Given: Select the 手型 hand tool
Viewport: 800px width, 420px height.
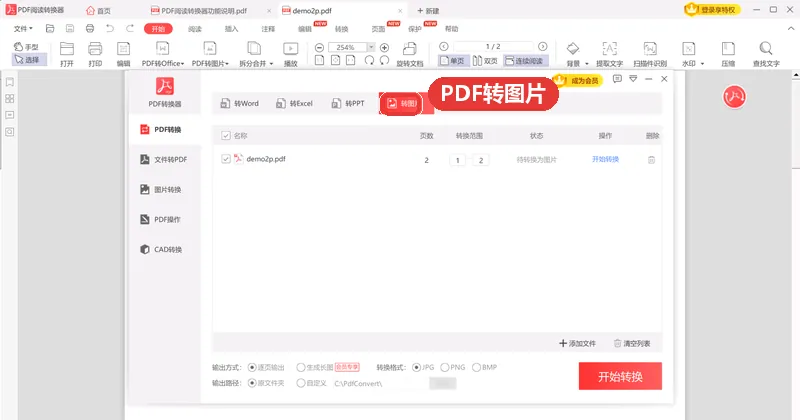Looking at the screenshot, I should coord(26,46).
